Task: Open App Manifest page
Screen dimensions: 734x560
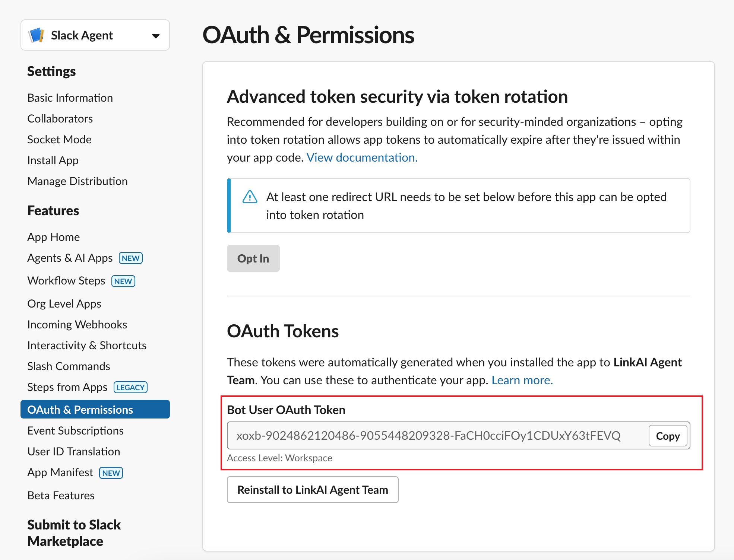Action: 60,472
